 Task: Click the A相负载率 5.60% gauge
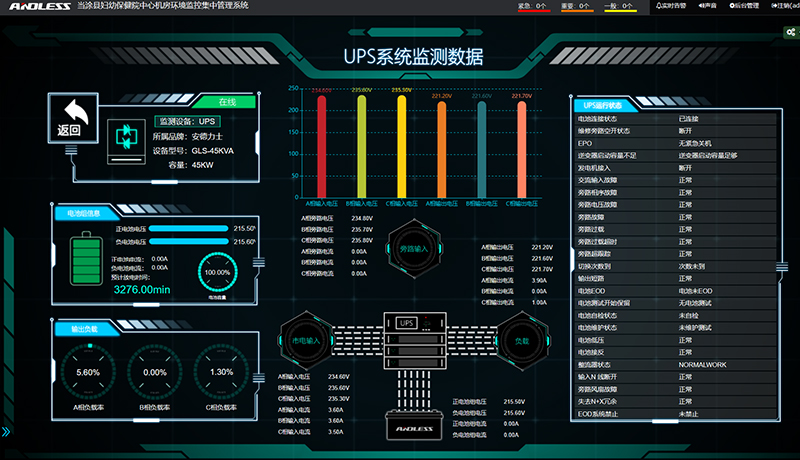point(88,371)
